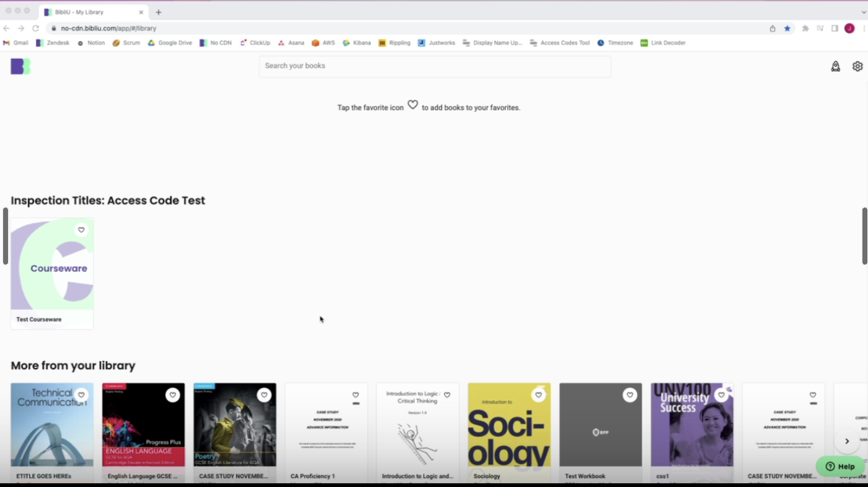This screenshot has width=868, height=487.
Task: Click the reload page icon
Action: pos(35,28)
